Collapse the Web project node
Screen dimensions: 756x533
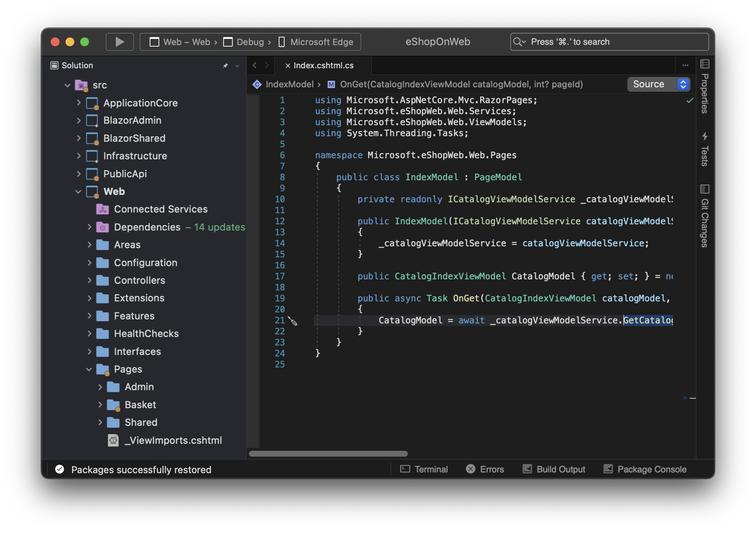pyautogui.click(x=78, y=191)
